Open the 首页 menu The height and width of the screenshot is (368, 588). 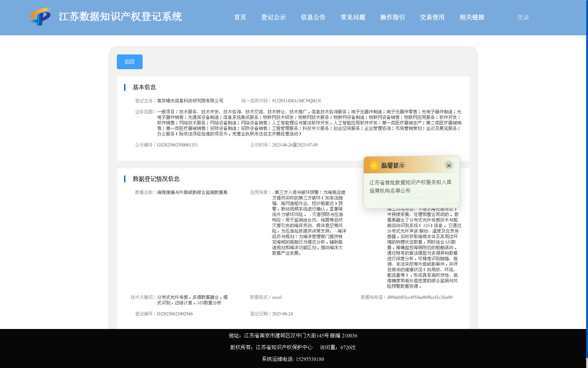tap(240, 17)
